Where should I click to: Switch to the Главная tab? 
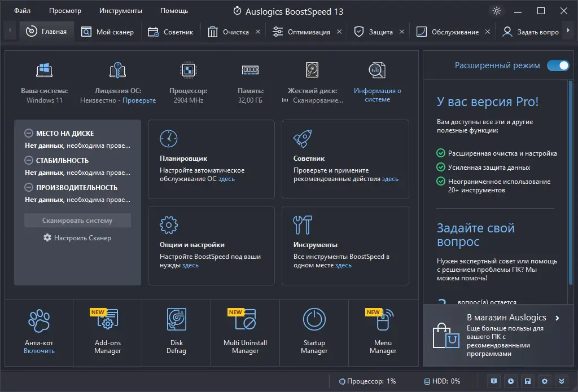click(46, 32)
